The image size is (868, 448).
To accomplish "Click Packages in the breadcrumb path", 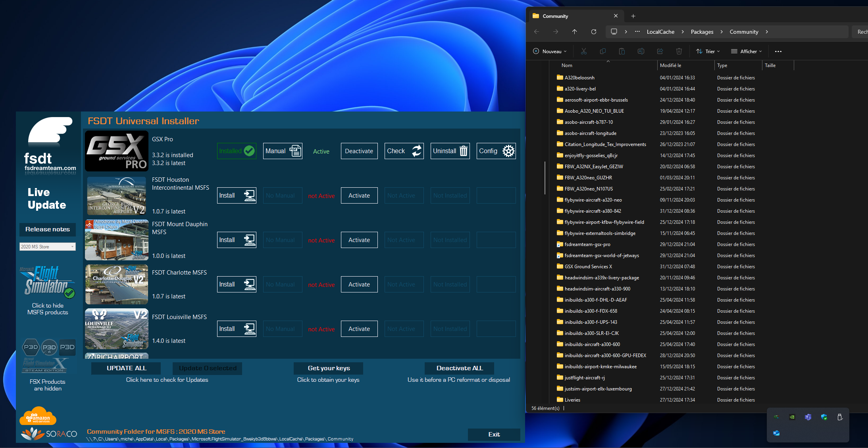I will tap(702, 32).
